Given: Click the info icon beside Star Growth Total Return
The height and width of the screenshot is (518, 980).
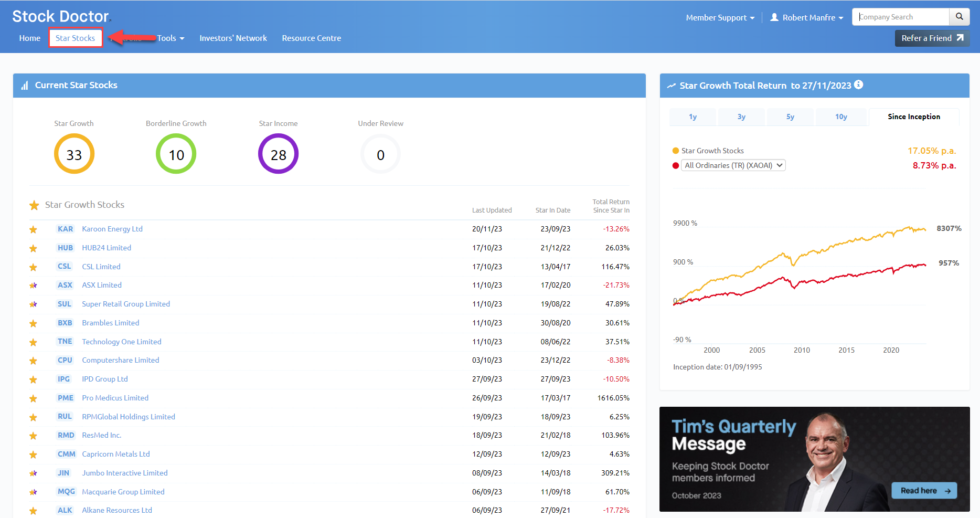Looking at the screenshot, I should 858,84.
